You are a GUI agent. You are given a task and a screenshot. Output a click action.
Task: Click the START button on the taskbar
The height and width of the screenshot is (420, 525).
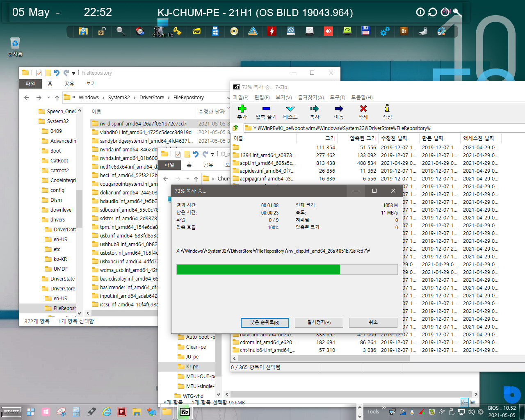tap(11, 412)
